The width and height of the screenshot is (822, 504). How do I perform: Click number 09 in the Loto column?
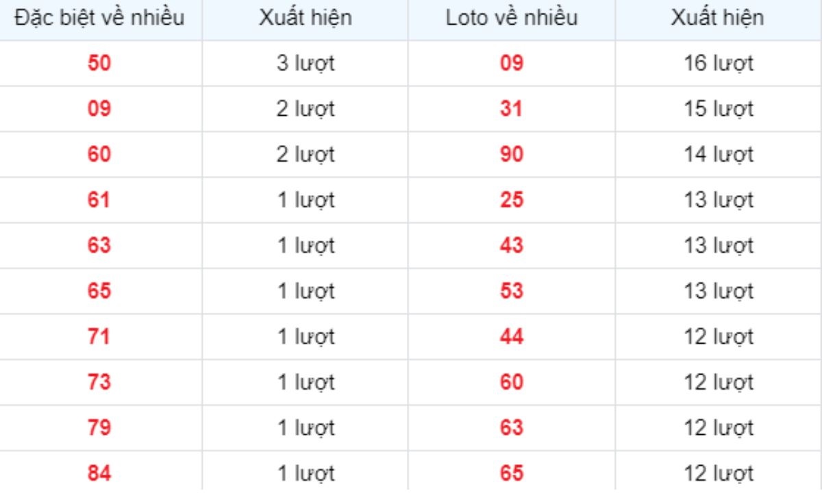[511, 64]
